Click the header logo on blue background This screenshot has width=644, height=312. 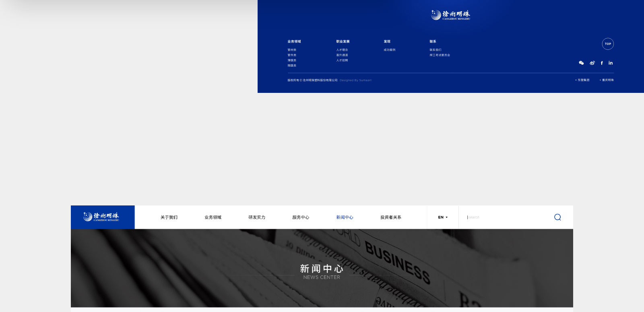[x=103, y=217]
